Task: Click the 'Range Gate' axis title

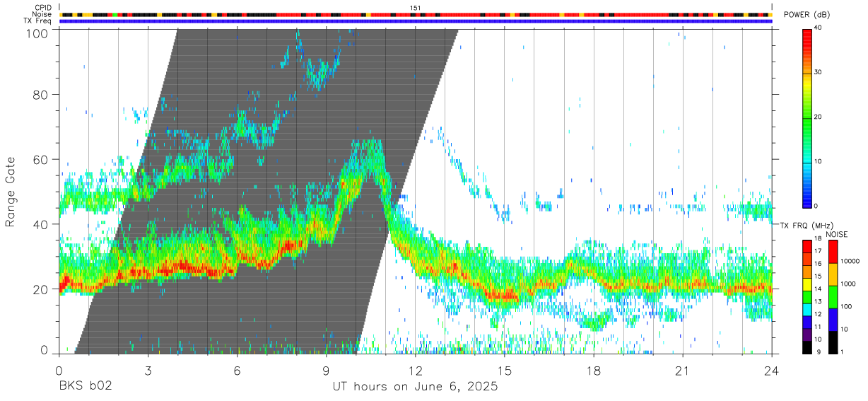Action: coord(11,192)
